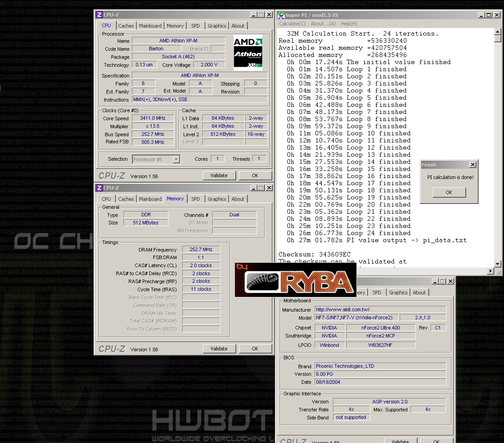Close the Finish dialog with X icon
The height and width of the screenshot is (443, 504).
pos(472,164)
